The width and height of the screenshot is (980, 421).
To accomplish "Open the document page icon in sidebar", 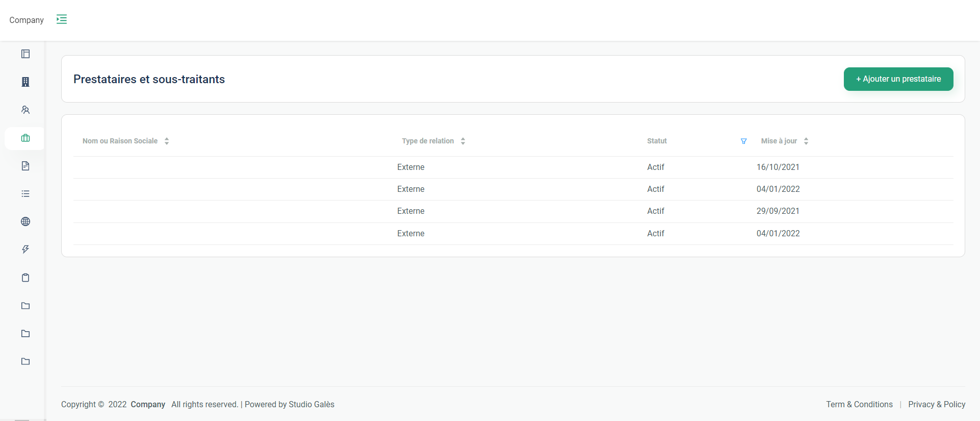I will [x=25, y=166].
